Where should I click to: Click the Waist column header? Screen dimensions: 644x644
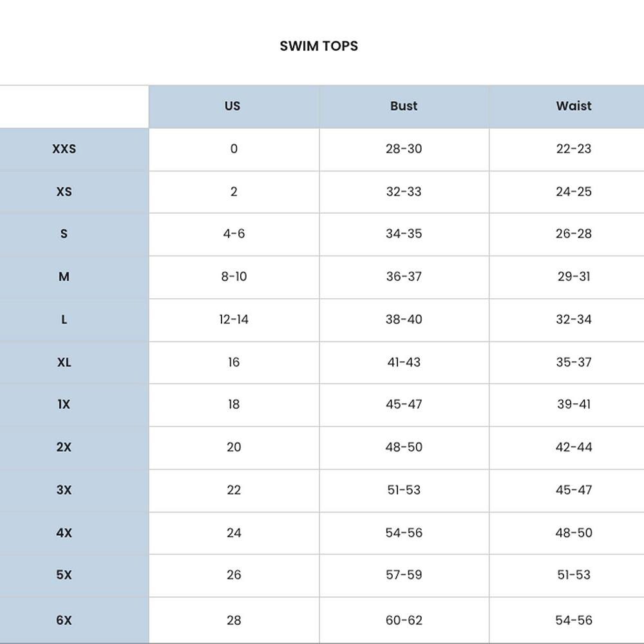pyautogui.click(x=573, y=106)
